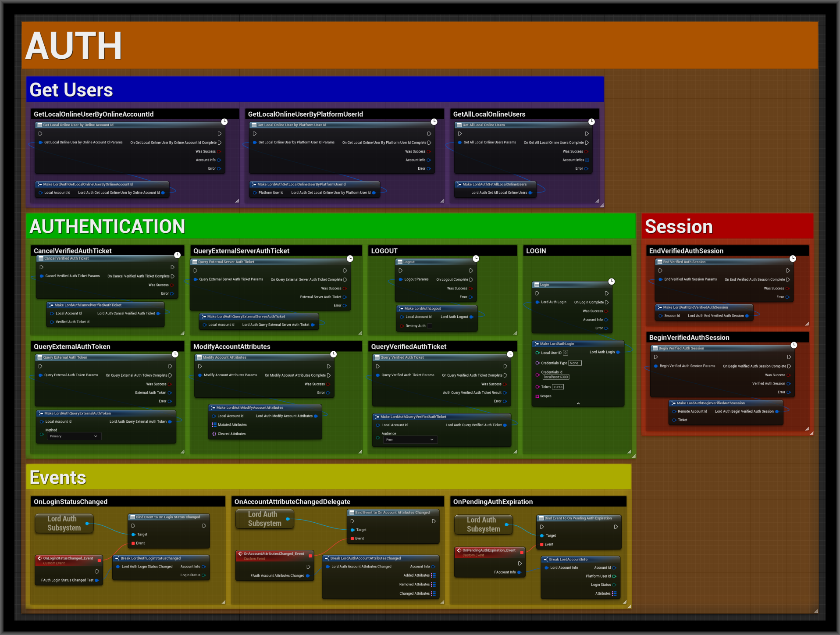Click 'Auth Query Verified Auth Ticket Result' label
This screenshot has height=635, width=840.
tap(472, 392)
